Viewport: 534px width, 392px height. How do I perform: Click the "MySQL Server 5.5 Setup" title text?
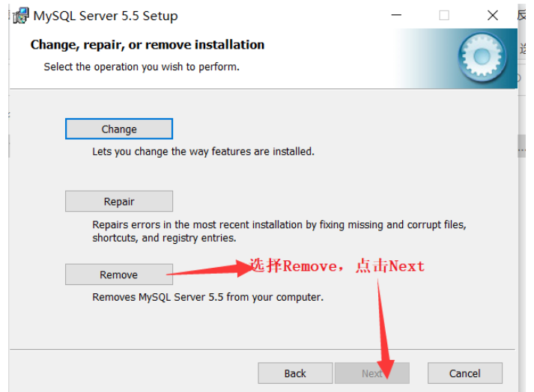(x=106, y=16)
